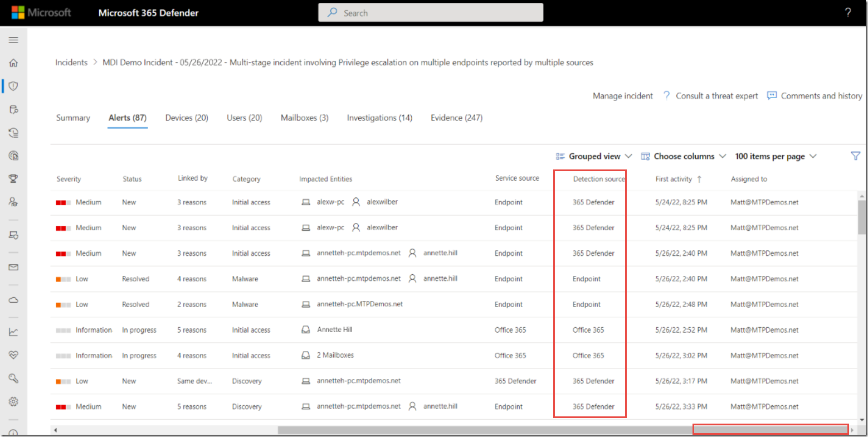Click the Linked by column header
Viewport: 868px width, 437px height.
(193, 178)
